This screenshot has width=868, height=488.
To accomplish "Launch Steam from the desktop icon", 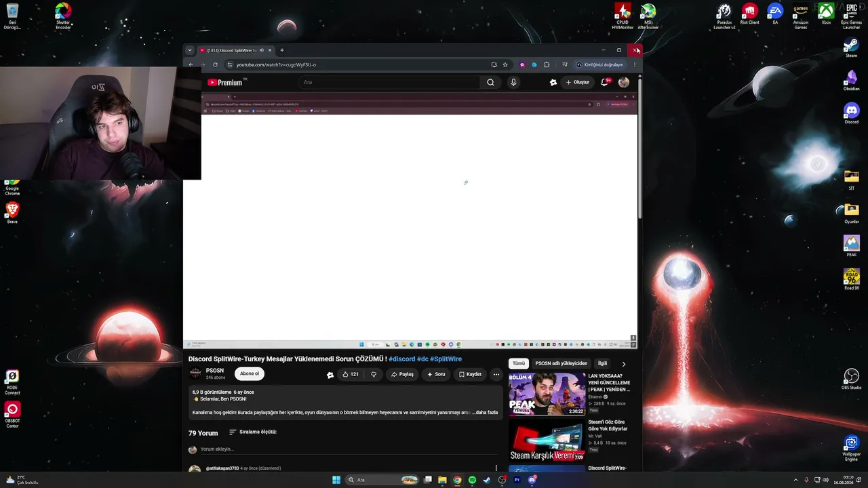I will [852, 47].
